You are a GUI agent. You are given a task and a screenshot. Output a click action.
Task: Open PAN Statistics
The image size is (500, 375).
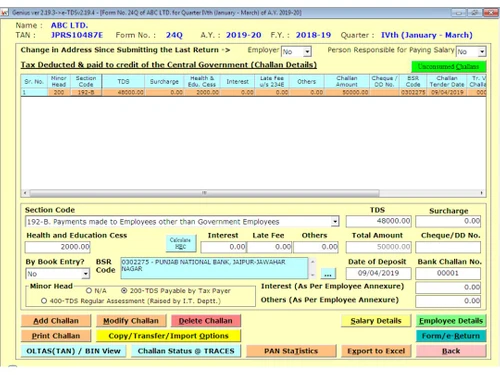[291, 351]
